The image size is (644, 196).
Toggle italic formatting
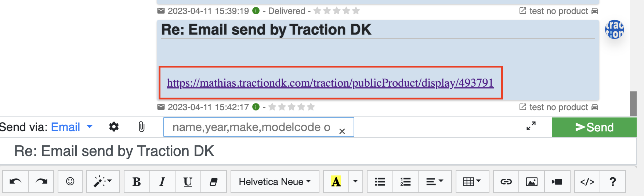(162, 182)
